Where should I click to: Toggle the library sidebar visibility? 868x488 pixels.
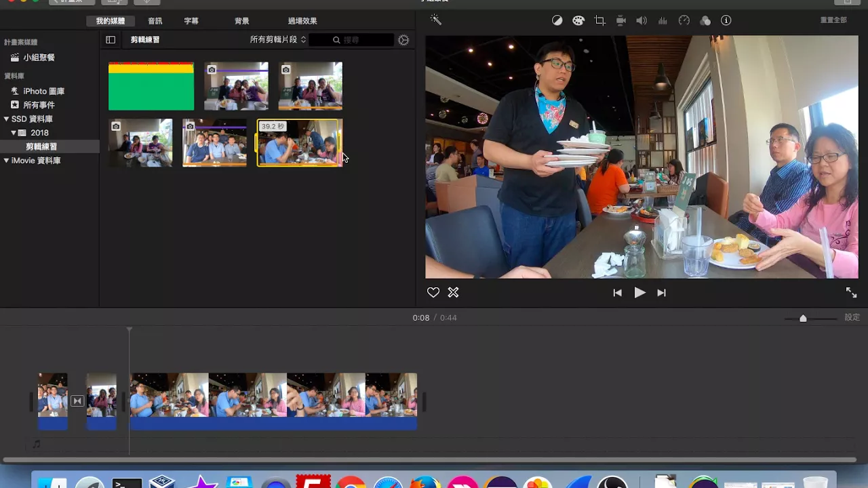click(x=111, y=40)
